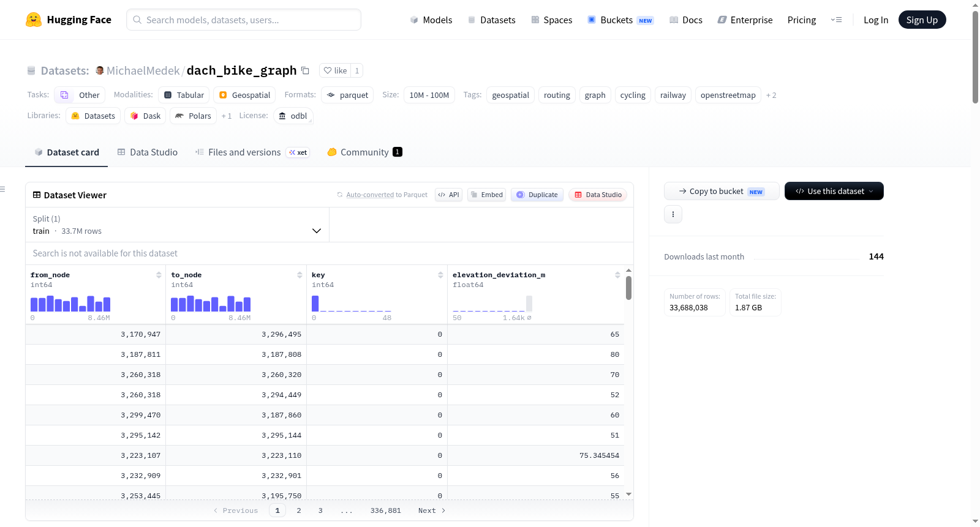Go to Datasets in the top navigation
Screen dimensions: 980x527
tap(491, 20)
